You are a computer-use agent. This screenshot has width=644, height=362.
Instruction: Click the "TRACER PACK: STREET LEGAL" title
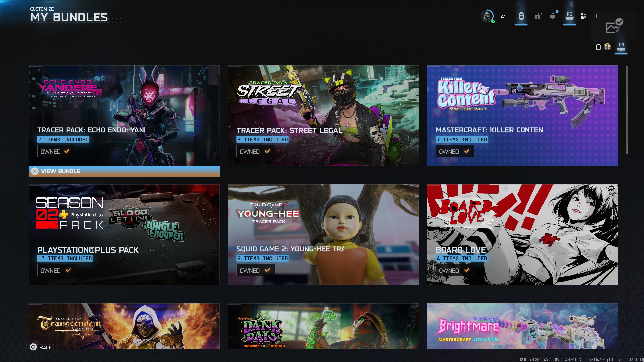[289, 130]
